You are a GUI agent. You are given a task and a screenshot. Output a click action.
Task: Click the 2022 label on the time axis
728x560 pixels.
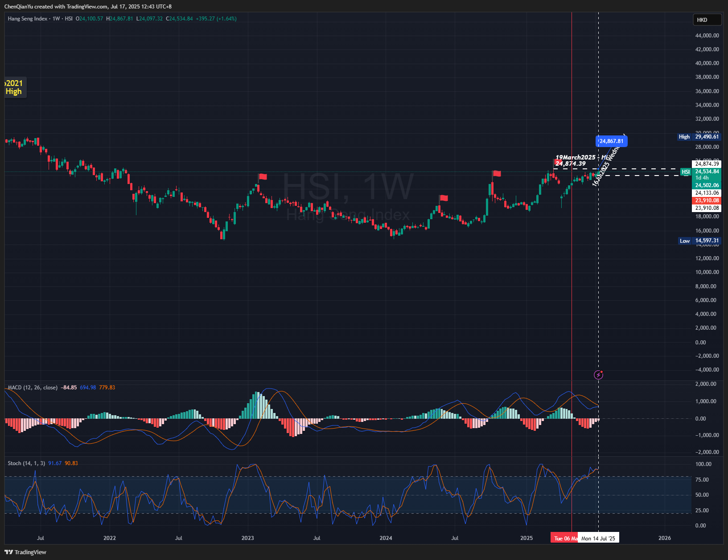coord(110,538)
